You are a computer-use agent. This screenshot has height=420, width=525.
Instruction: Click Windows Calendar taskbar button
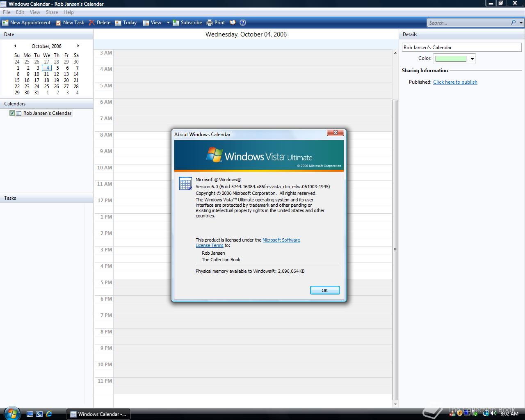point(98,414)
